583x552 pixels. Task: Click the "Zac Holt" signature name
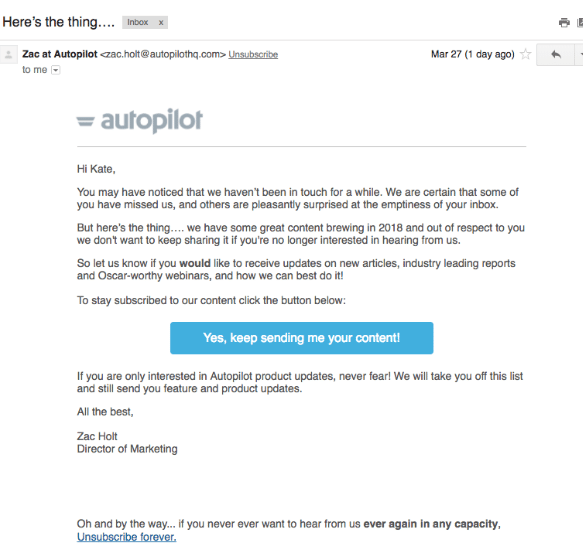click(97, 436)
